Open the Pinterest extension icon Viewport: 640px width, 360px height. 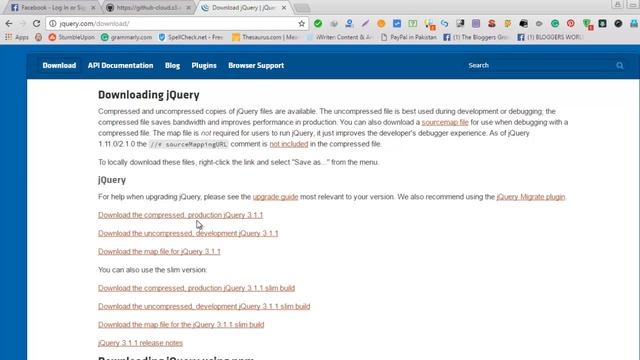click(571, 24)
